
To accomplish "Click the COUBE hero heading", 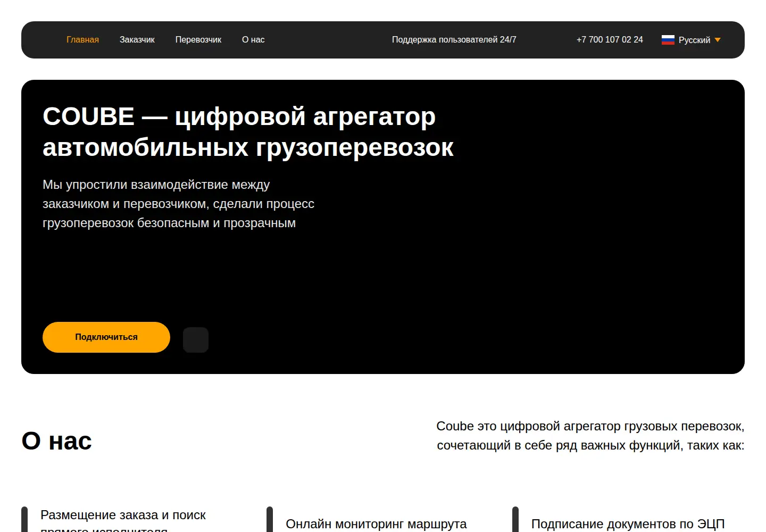I will [x=248, y=131].
